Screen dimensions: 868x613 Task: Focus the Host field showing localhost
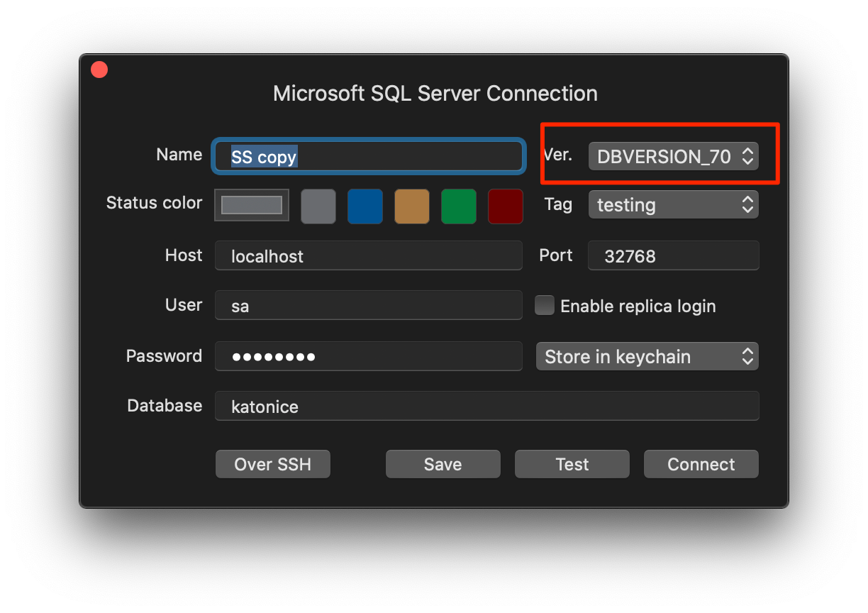368,255
